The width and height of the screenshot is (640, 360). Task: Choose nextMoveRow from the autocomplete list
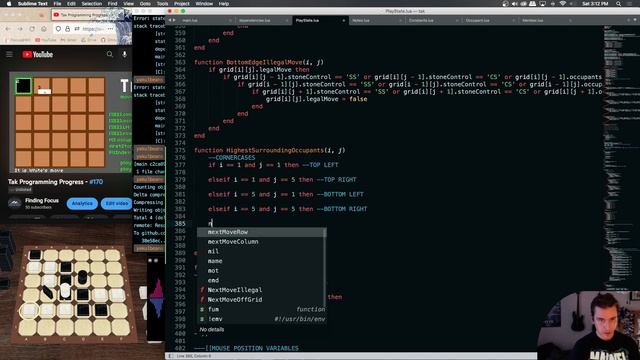click(x=261, y=232)
